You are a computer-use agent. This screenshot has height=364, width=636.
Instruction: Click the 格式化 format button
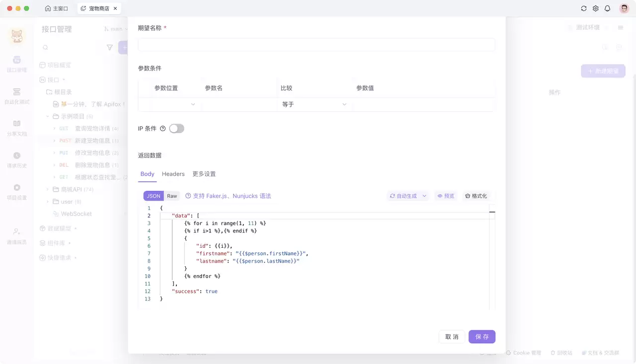pos(476,196)
